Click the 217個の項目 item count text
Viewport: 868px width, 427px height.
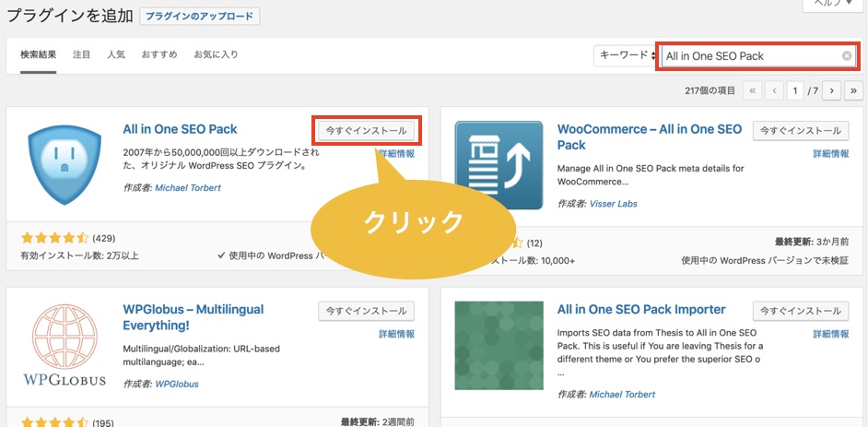click(710, 90)
